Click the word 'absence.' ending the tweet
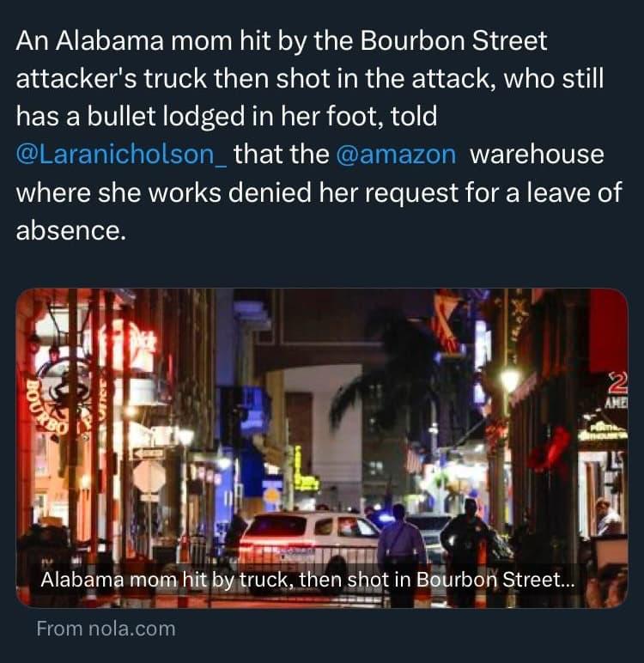Image resolution: width=644 pixels, height=663 pixels. 71,230
